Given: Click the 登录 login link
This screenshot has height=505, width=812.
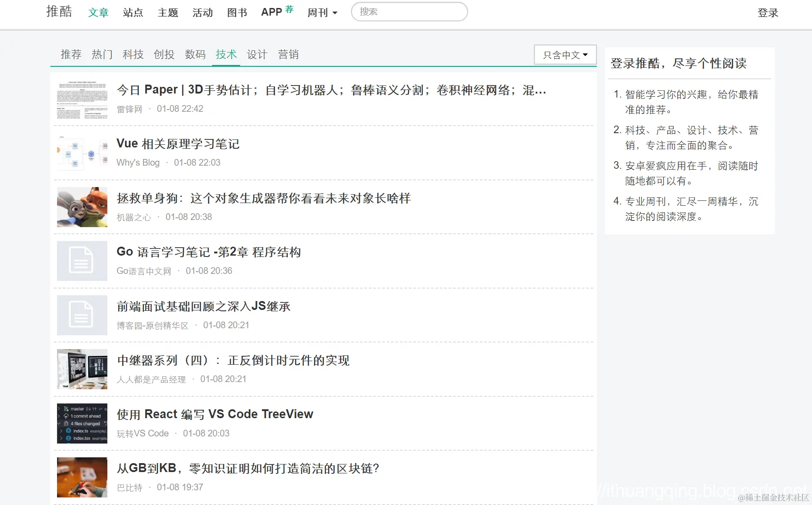Looking at the screenshot, I should 768,13.
